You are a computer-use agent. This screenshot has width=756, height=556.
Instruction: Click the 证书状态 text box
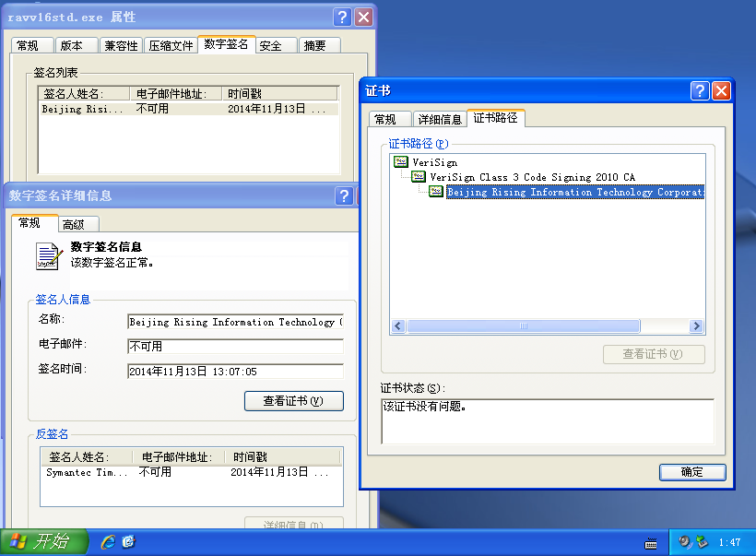tap(548, 421)
